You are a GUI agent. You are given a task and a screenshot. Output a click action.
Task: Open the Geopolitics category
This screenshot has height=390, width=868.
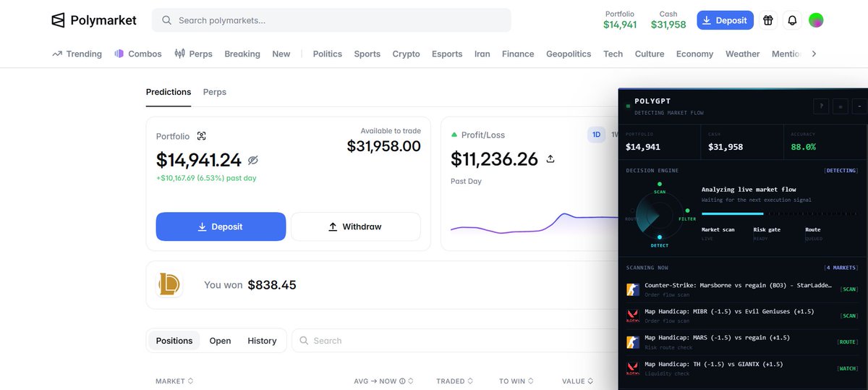click(x=569, y=54)
